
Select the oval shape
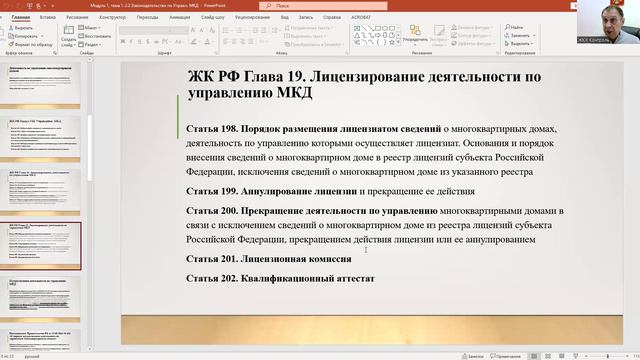tap(384, 28)
